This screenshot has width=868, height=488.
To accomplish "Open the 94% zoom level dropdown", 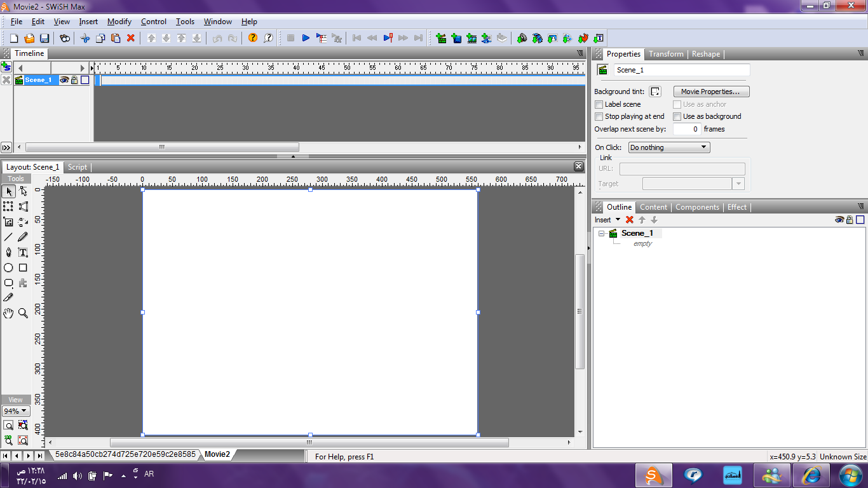I will [16, 411].
